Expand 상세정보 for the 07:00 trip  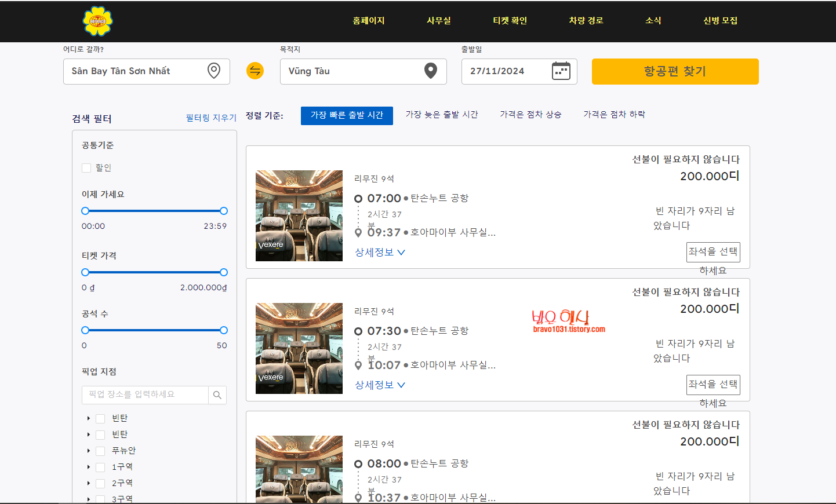(380, 253)
